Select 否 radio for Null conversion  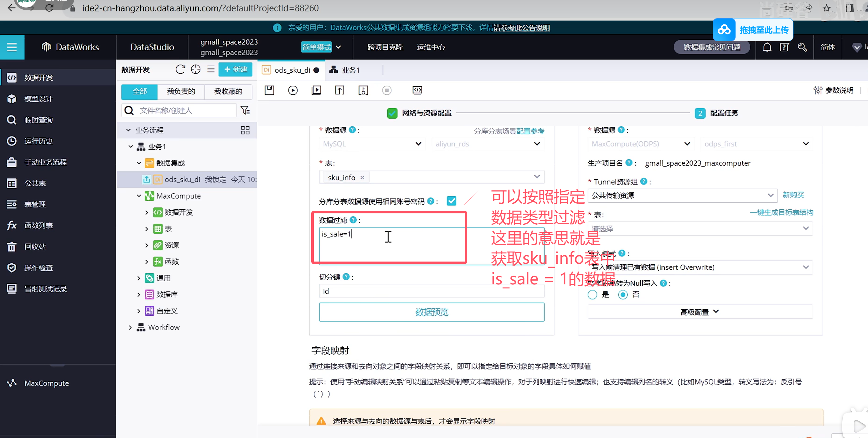(x=623, y=295)
